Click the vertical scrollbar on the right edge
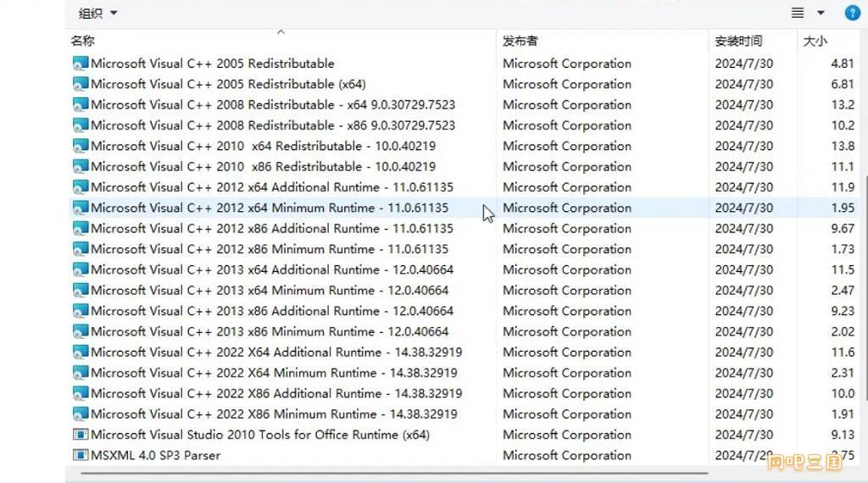Screen dimensions: 868x483 (x=865, y=288)
